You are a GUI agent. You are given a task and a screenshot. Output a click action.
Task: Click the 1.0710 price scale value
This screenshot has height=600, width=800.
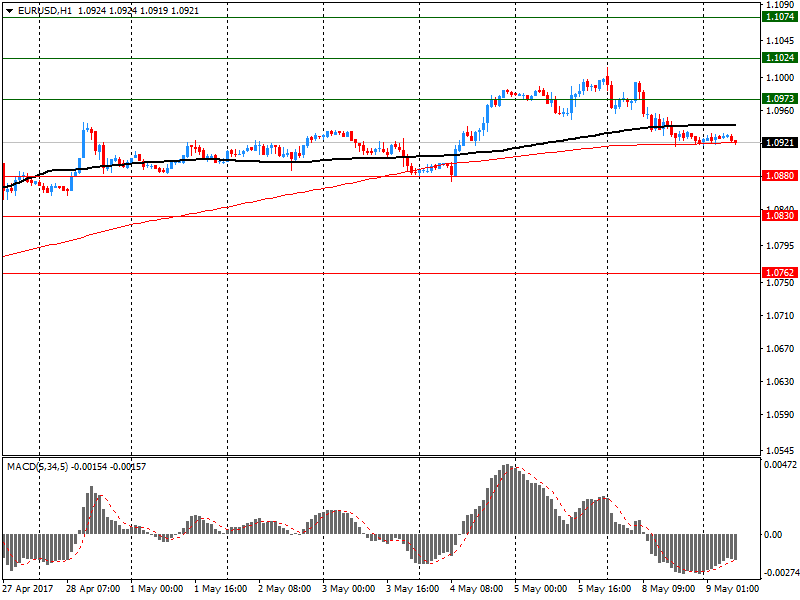click(780, 316)
